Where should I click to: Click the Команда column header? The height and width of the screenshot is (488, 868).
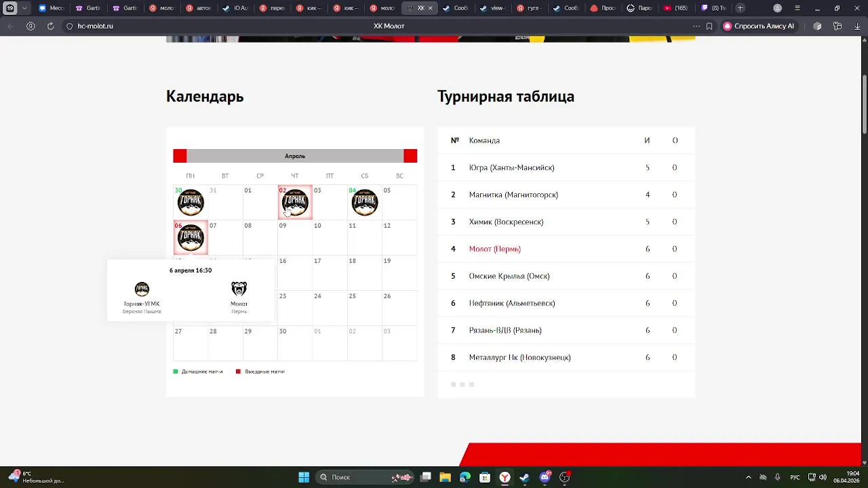click(x=484, y=140)
